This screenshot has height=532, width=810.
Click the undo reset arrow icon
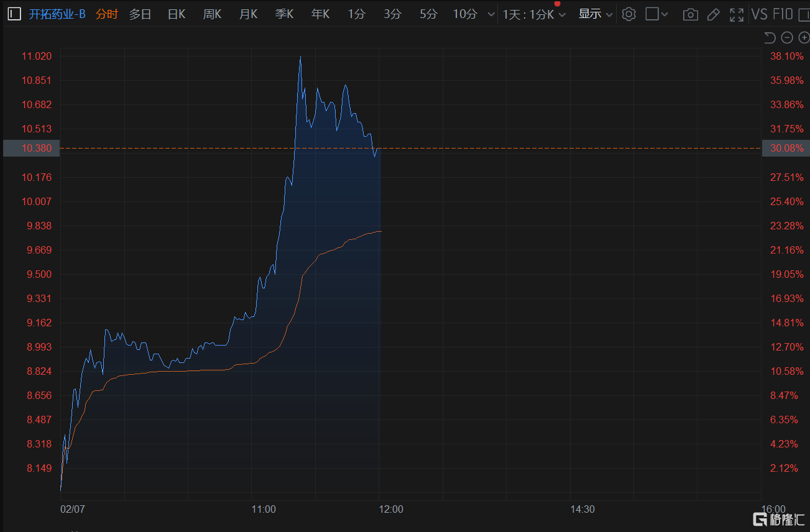(770, 38)
